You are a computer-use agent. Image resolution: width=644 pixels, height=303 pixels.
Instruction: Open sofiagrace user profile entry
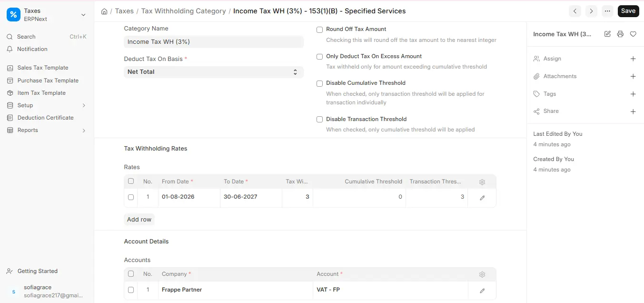47,291
